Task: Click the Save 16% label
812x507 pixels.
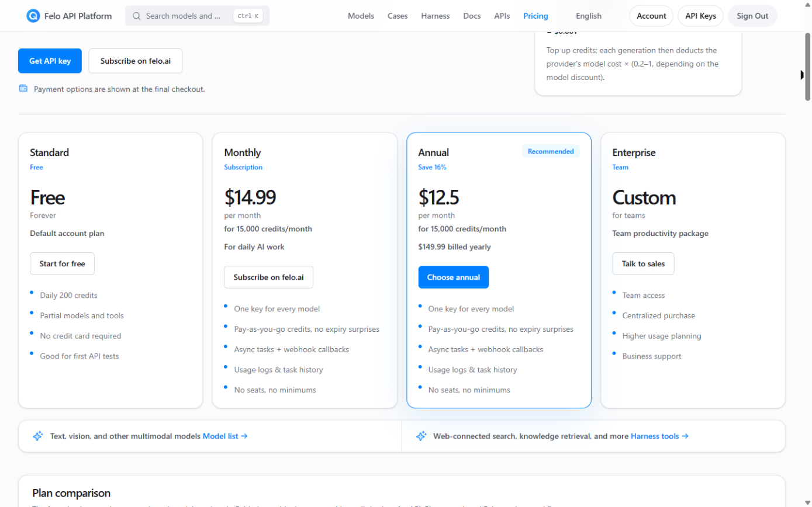Action: pos(433,167)
